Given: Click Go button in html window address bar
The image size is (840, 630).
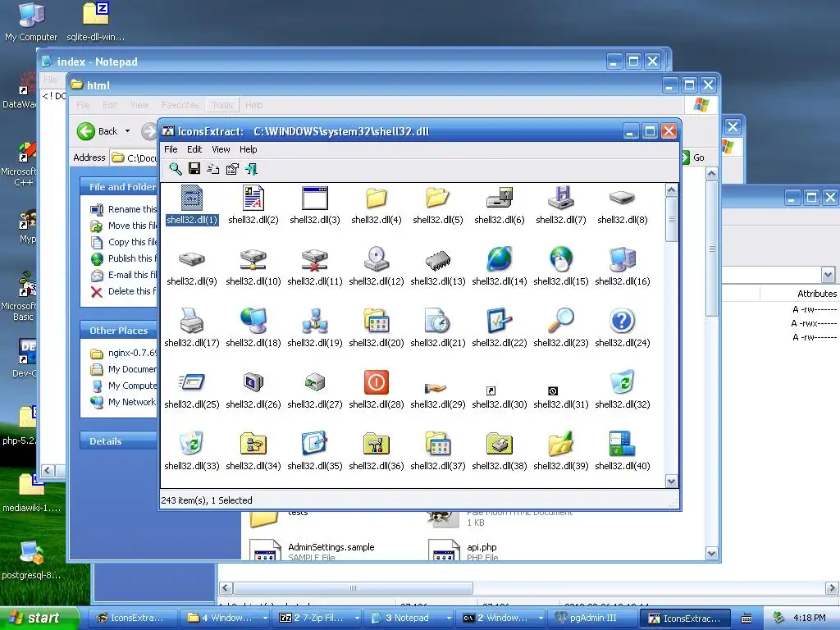Looking at the screenshot, I should click(693, 157).
